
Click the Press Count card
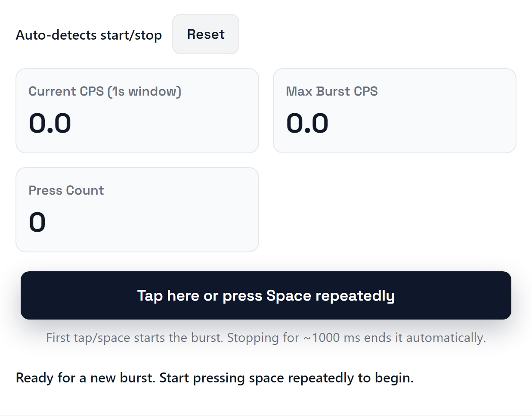pos(137,210)
